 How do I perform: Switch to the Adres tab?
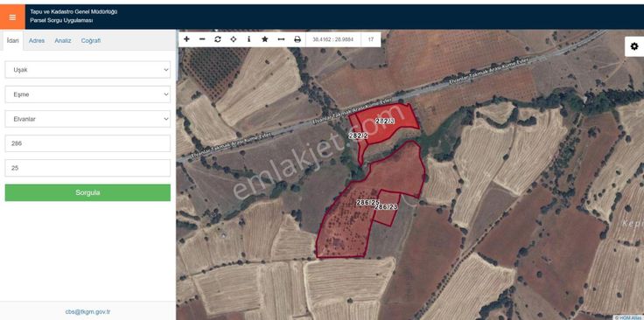click(37, 40)
